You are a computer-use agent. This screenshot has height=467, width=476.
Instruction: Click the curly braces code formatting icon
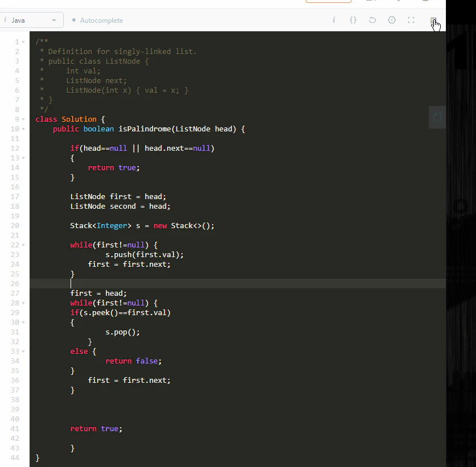coord(353,19)
